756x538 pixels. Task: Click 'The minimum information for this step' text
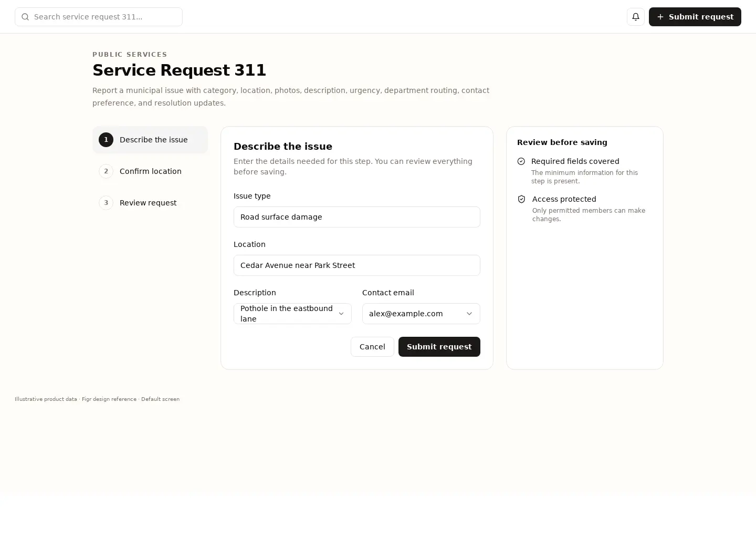point(584,177)
